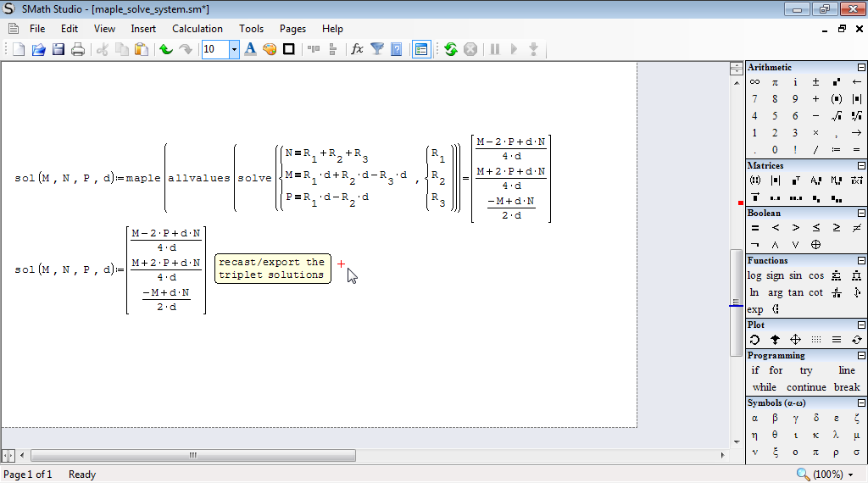Open the insert function fx icon

coord(357,49)
